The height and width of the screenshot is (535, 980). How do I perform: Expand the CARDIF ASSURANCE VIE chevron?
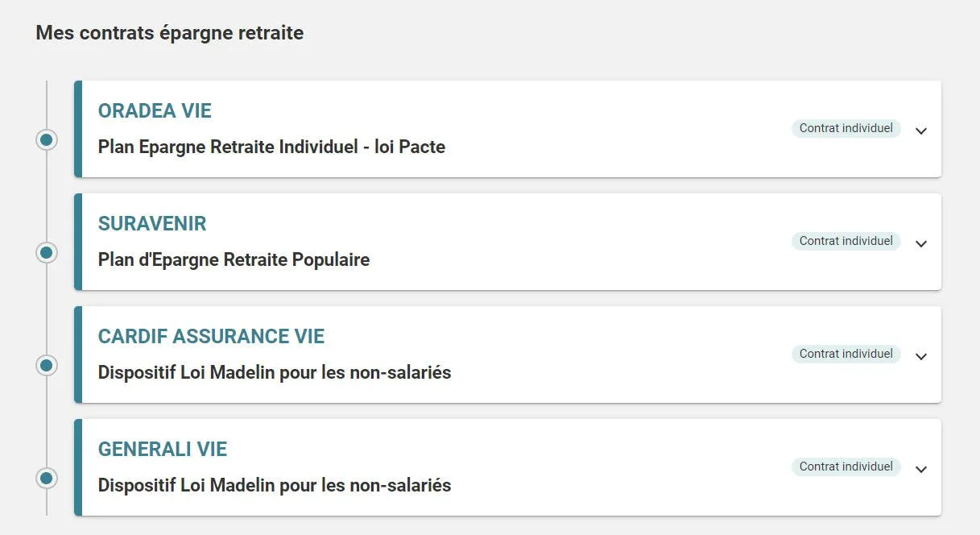[x=921, y=356]
